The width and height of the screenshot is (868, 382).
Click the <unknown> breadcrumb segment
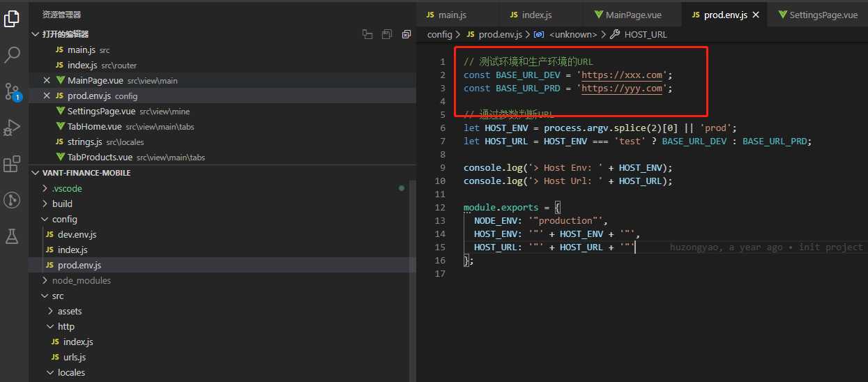tap(572, 34)
